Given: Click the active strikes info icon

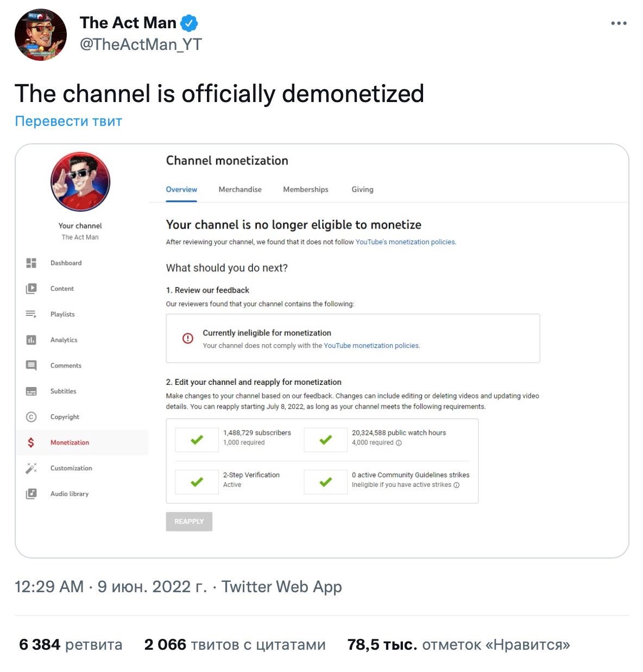Looking at the screenshot, I should pyautogui.click(x=456, y=485).
